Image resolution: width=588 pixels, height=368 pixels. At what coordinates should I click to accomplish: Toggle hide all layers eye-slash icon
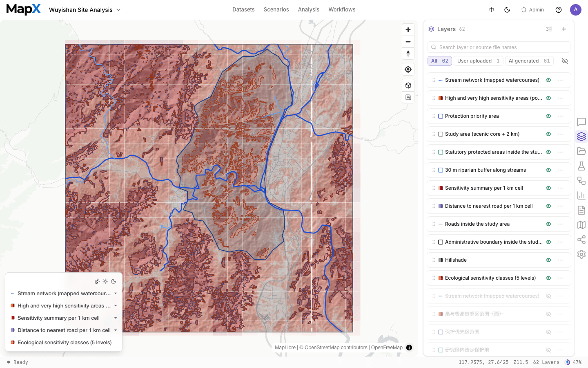click(x=565, y=61)
